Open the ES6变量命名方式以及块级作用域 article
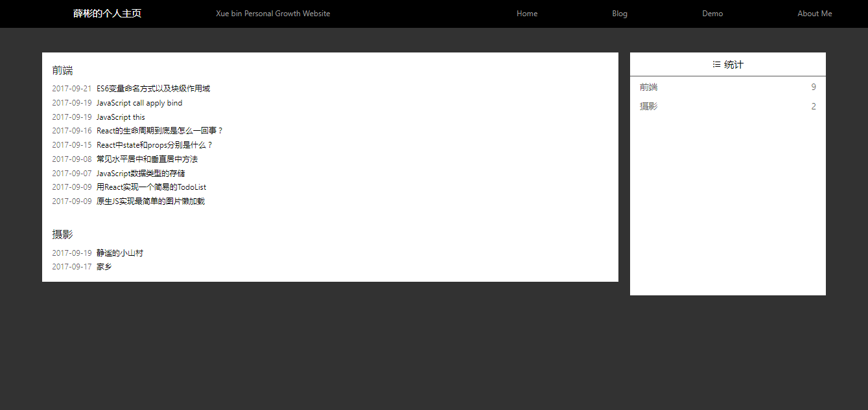The image size is (868, 410). [x=153, y=89]
